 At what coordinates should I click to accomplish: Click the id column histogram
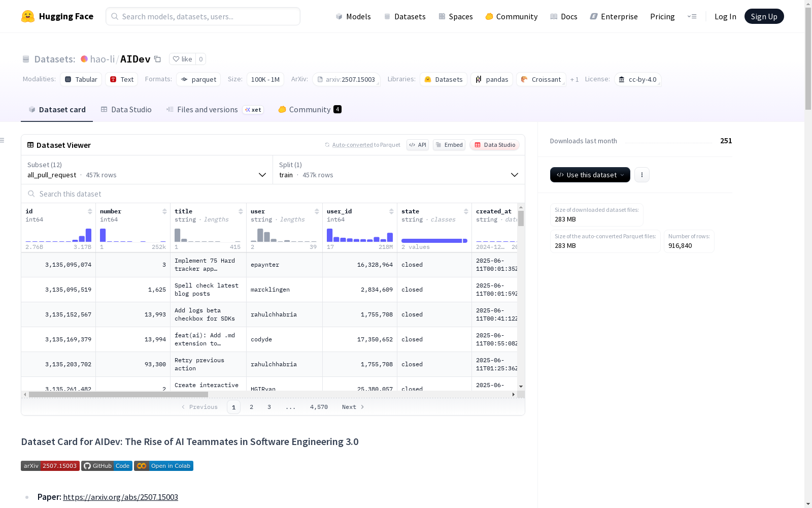(x=58, y=235)
